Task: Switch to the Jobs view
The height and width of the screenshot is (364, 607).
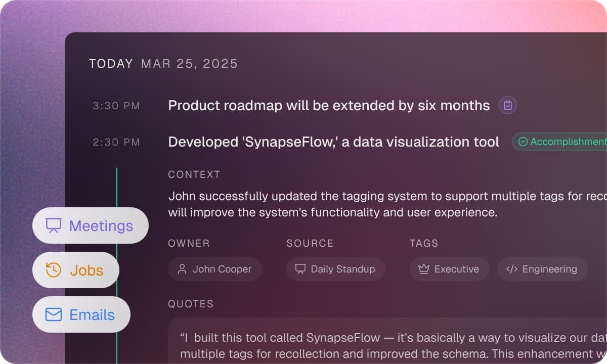Action: [76, 270]
